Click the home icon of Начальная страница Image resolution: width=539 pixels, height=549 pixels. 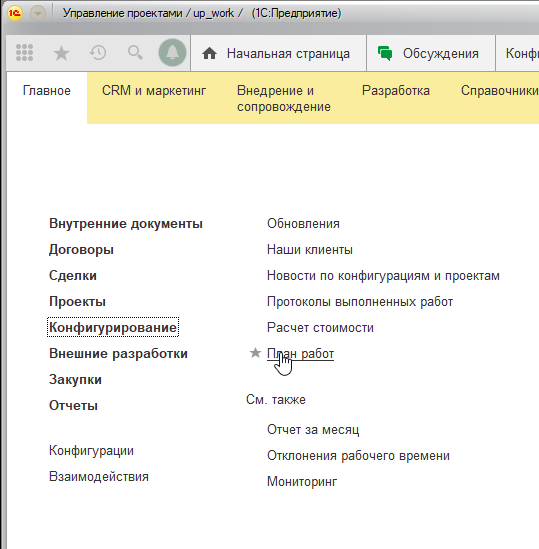pos(209,54)
